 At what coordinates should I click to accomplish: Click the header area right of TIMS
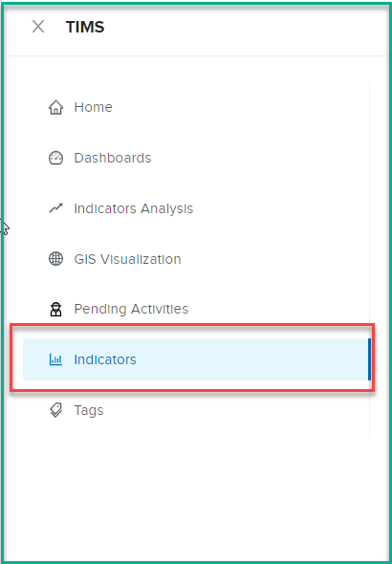245,28
